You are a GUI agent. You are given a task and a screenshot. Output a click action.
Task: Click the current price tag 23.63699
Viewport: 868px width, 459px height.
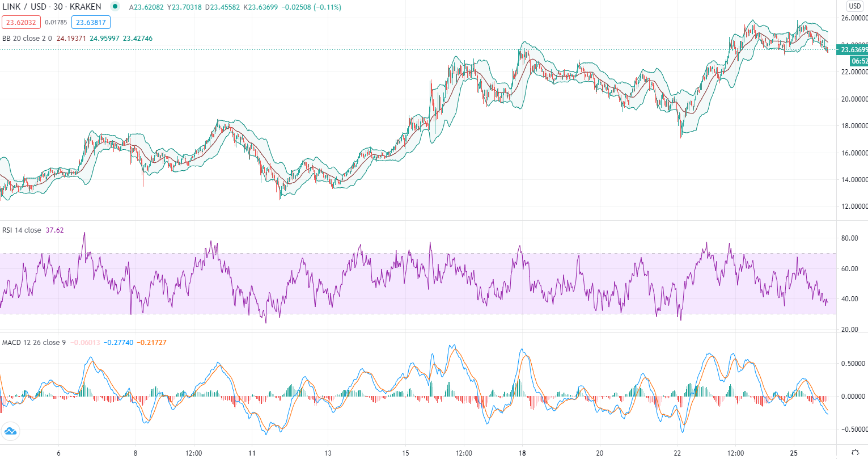pyautogui.click(x=853, y=50)
